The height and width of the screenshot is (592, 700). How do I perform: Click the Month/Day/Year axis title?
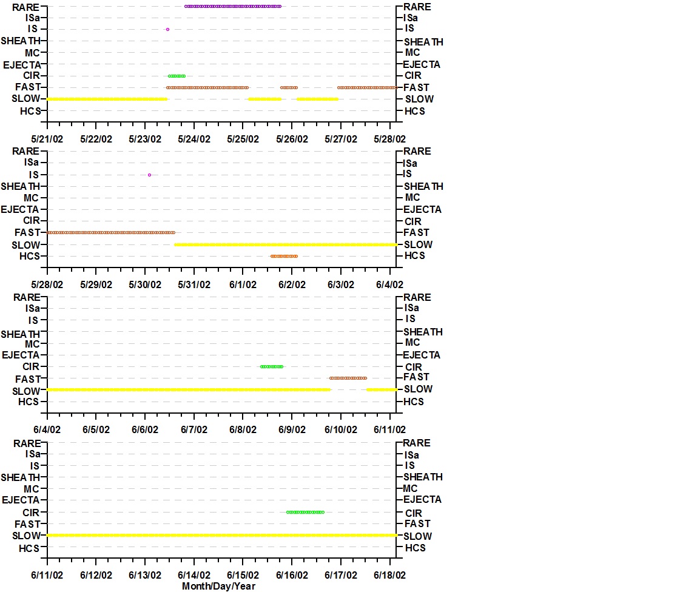(x=219, y=586)
